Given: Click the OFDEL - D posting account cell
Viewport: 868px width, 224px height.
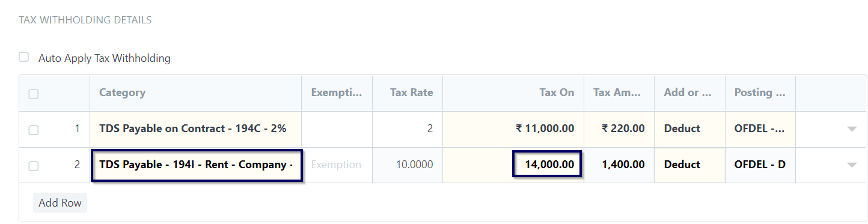Looking at the screenshot, I should click(x=760, y=165).
